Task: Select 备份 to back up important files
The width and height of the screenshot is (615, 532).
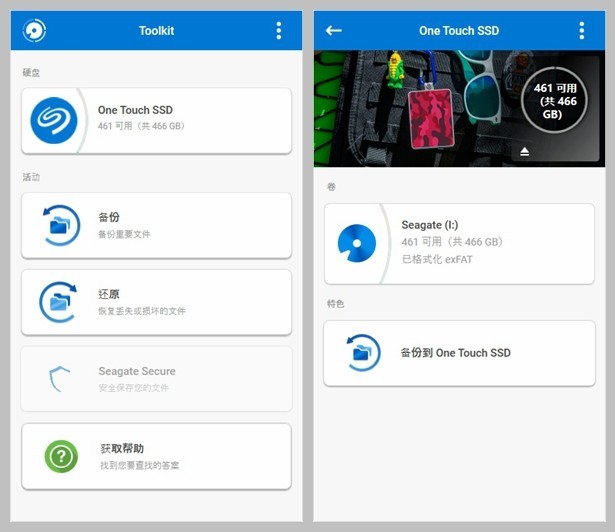Action: coord(180,225)
